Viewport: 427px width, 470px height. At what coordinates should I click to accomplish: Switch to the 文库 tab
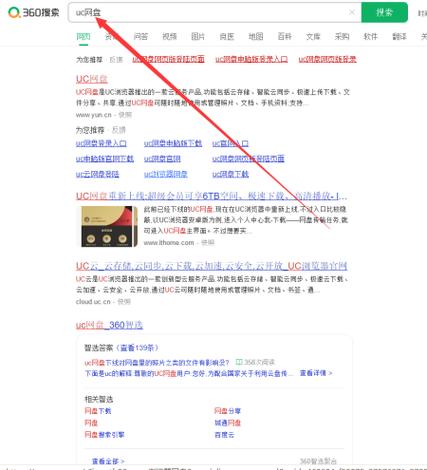pyautogui.click(x=313, y=36)
